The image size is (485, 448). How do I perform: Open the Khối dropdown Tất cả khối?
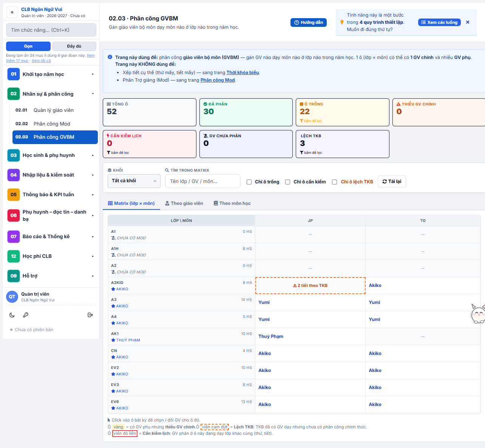coord(134,181)
